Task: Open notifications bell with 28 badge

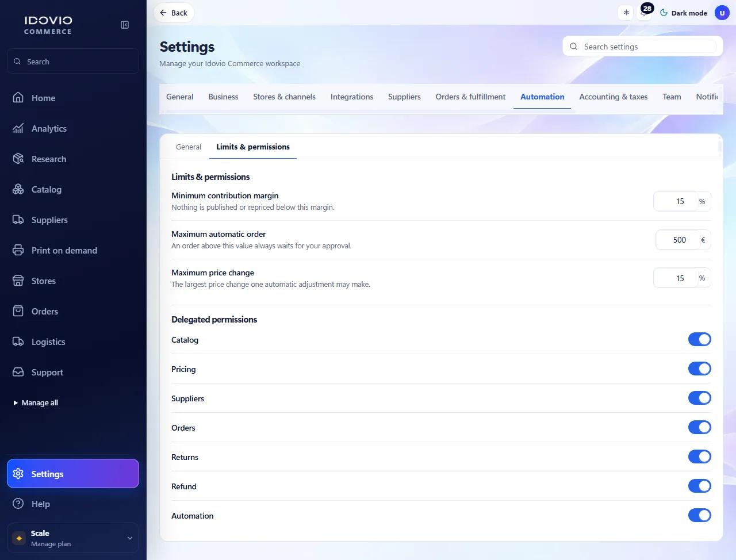Action: 645,13
